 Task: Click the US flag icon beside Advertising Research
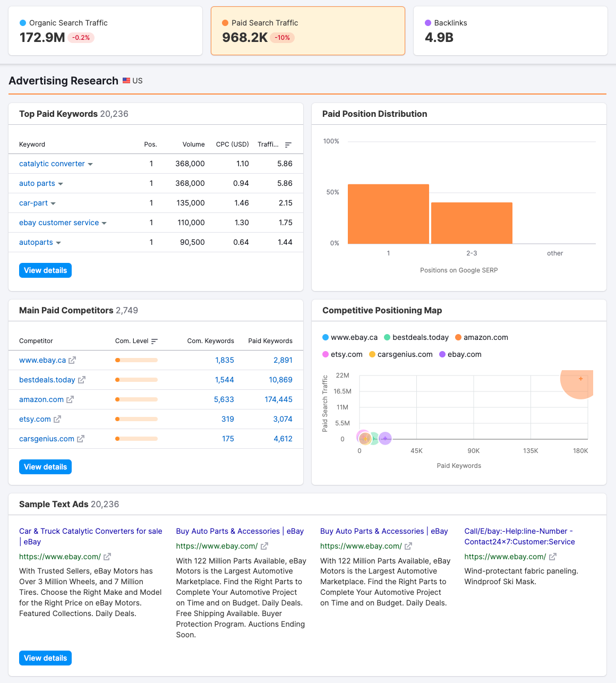(126, 80)
